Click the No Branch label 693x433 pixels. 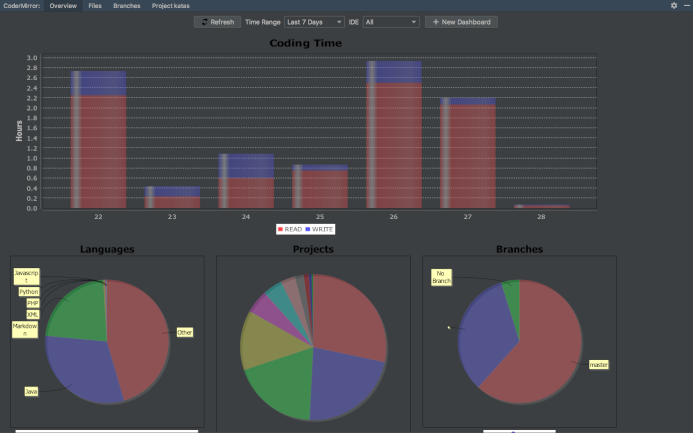point(441,277)
